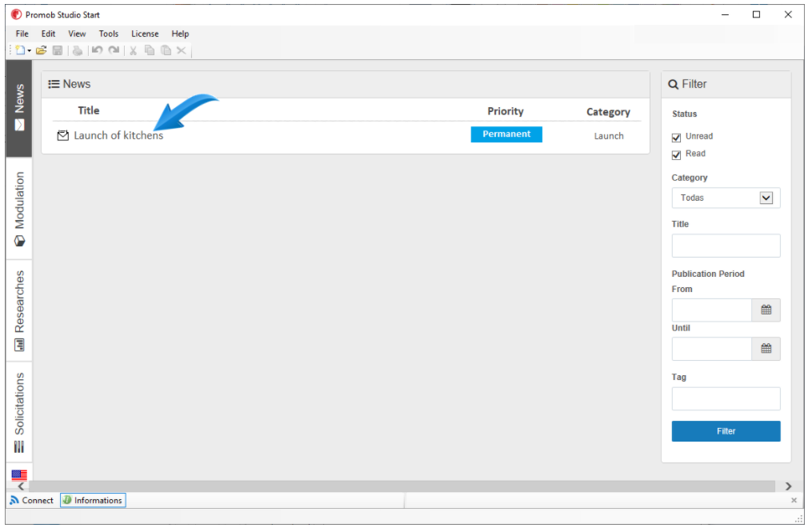Image resolution: width=808 pixels, height=532 pixels.
Task: Maximize the Promob Studio Start window
Action: coord(757,14)
